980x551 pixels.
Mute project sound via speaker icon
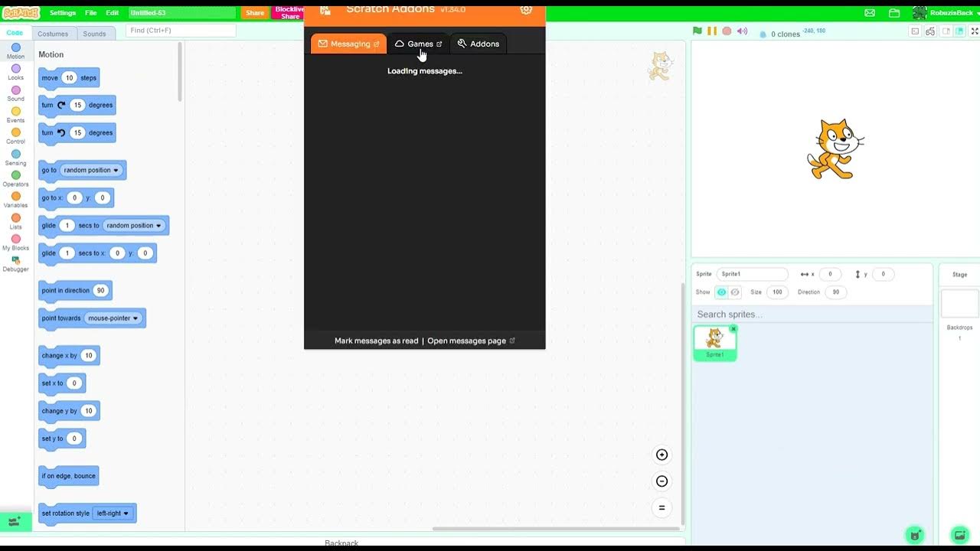pos(742,31)
